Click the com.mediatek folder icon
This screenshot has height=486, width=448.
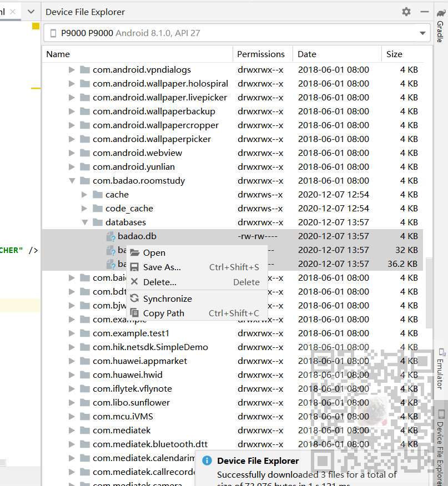pos(85,430)
